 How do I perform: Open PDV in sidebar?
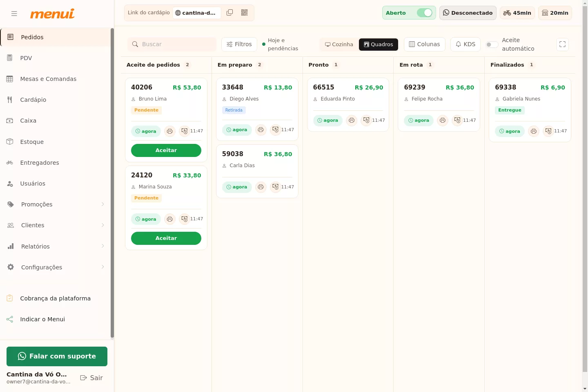(56, 58)
